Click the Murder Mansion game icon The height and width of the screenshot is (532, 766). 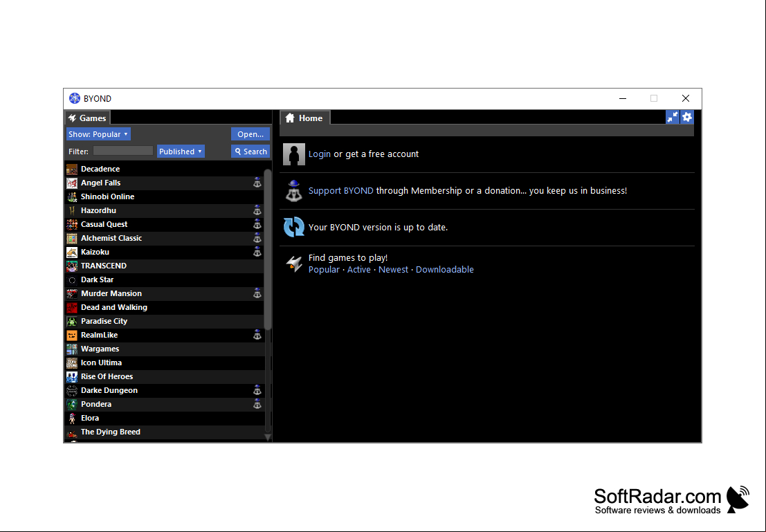coord(72,293)
